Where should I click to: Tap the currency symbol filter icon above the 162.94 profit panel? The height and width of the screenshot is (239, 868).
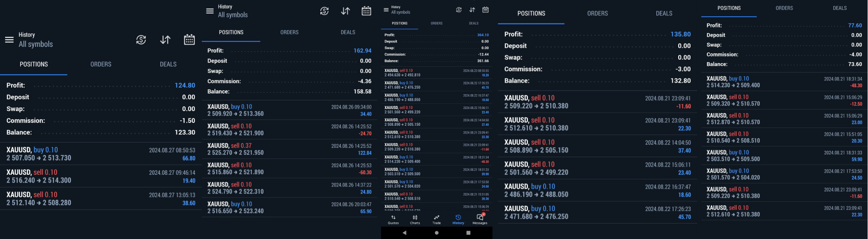click(x=324, y=11)
